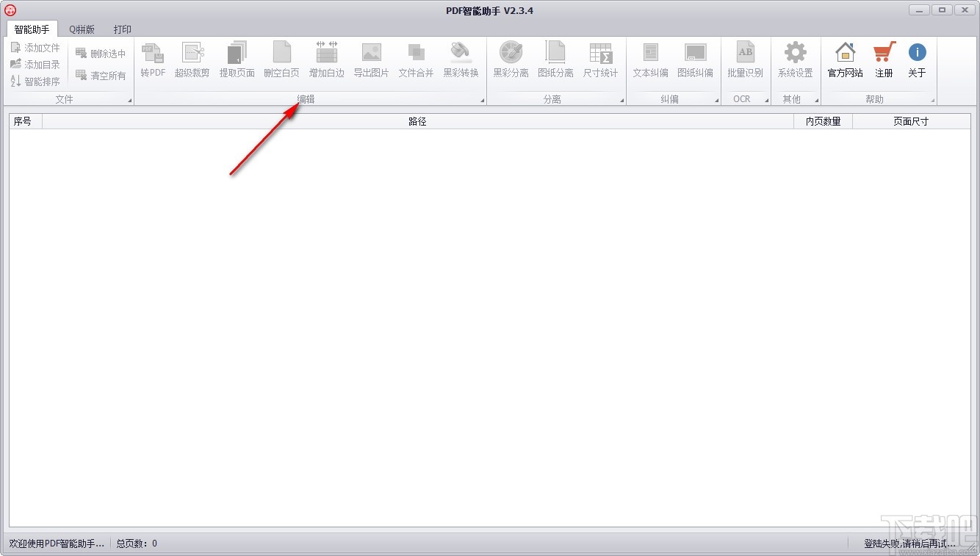Screen dimensions: 980x556
Task: Launch the 提取页面 page extraction tool
Action: [237, 61]
